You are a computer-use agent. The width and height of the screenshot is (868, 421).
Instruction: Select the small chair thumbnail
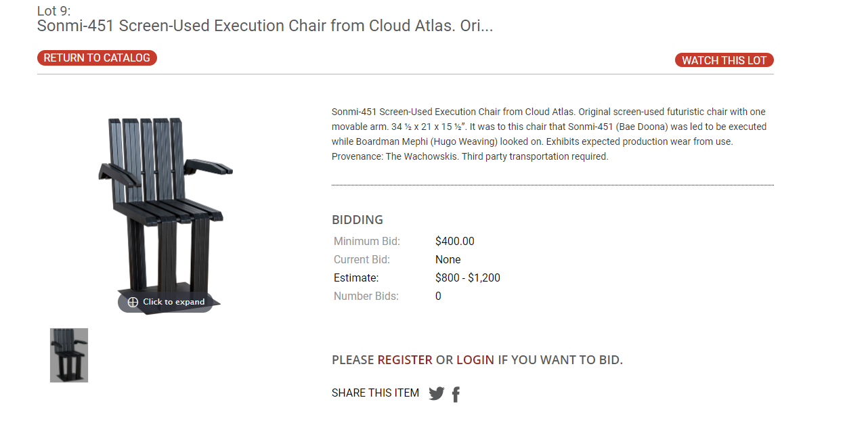point(69,355)
